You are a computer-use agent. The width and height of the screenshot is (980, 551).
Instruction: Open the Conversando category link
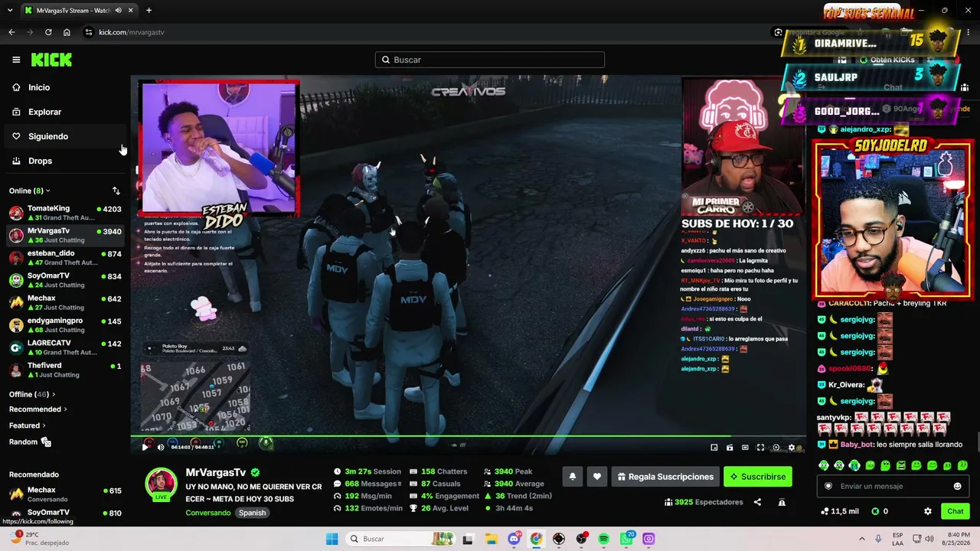click(x=208, y=513)
